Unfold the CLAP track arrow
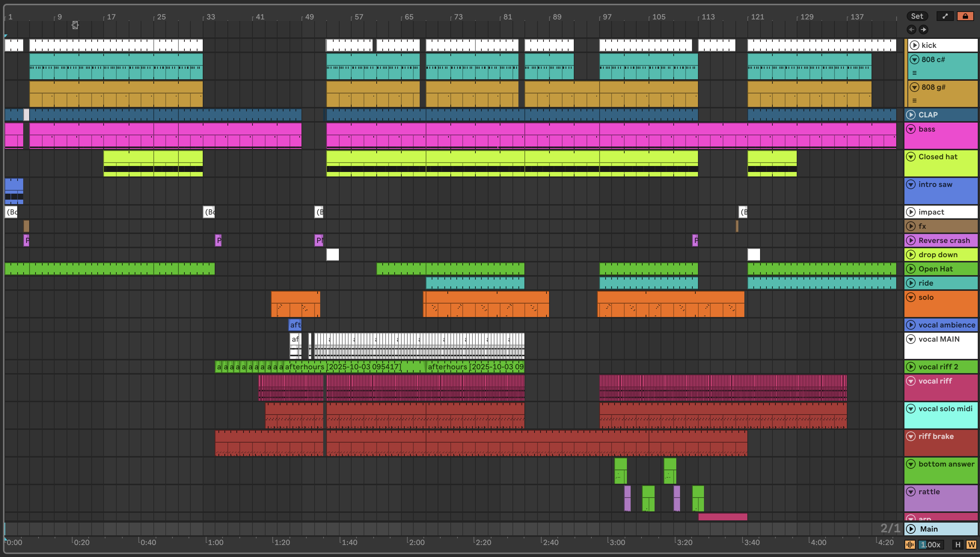Image resolution: width=980 pixels, height=557 pixels. point(911,115)
